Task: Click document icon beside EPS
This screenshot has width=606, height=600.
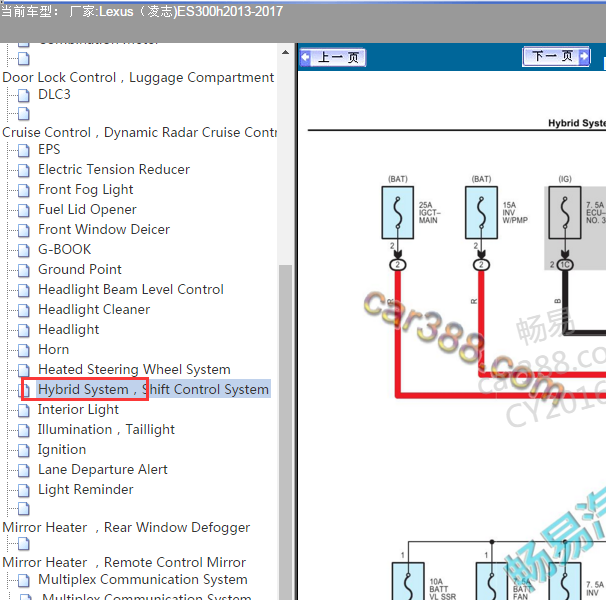Action: 24,150
